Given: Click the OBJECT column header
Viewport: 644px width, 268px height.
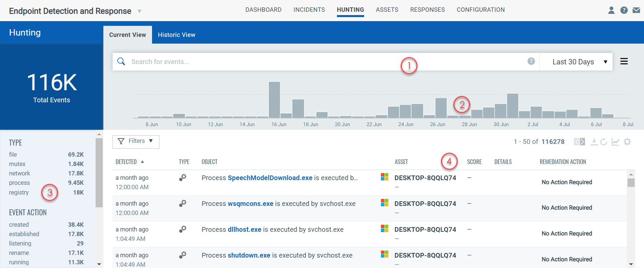Looking at the screenshot, I should pyautogui.click(x=209, y=162).
